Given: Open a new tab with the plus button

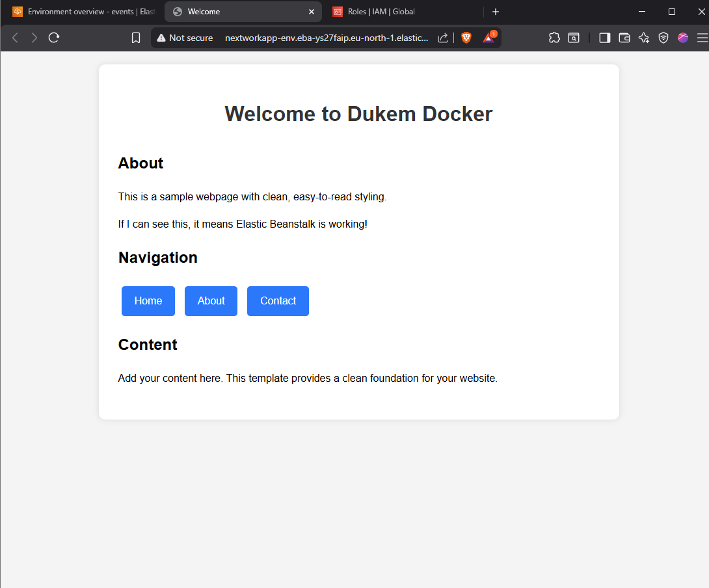Looking at the screenshot, I should point(496,11).
